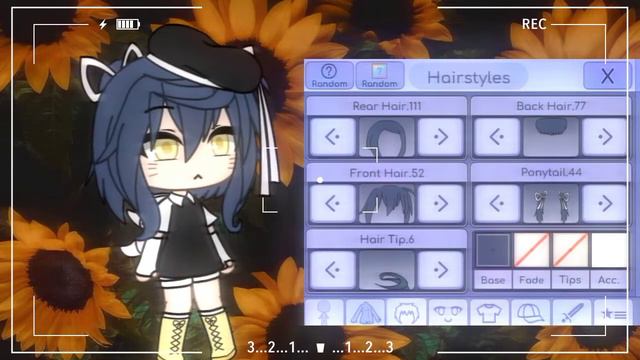Select next Ponytail style
This screenshot has height=360, width=640.
[604, 203]
